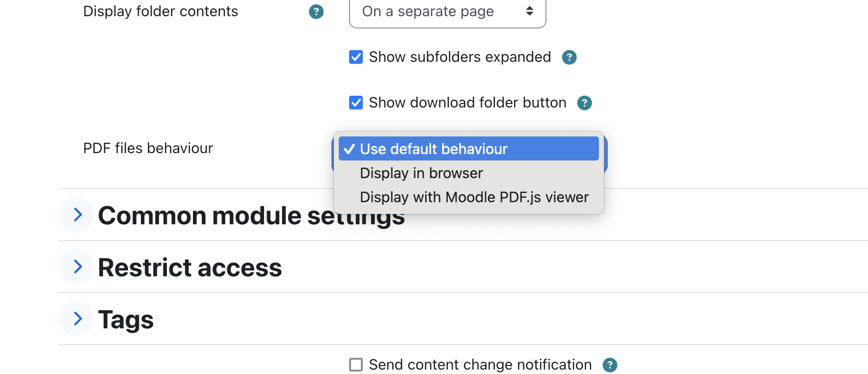868x374 pixels.
Task: Open help for content change notification
Action: [610, 365]
